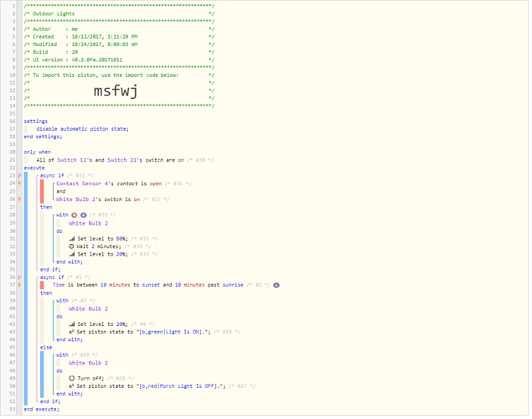Viewport: 532px width, 419px height.
Task: Click the 'with' keyword on line 46
Action: (62, 355)
